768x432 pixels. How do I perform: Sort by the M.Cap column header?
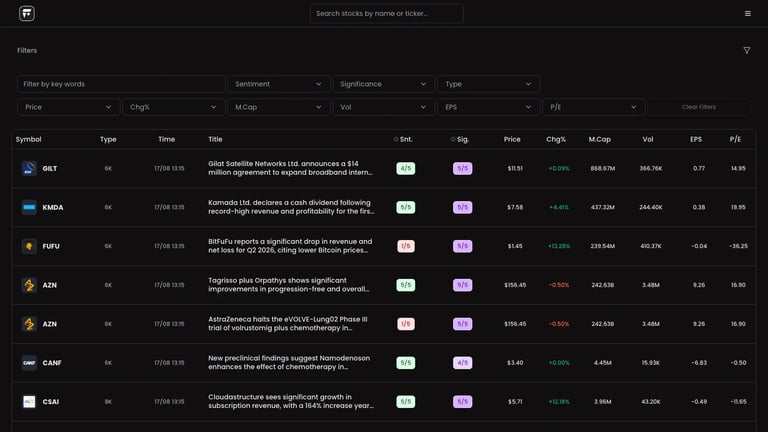tap(600, 139)
